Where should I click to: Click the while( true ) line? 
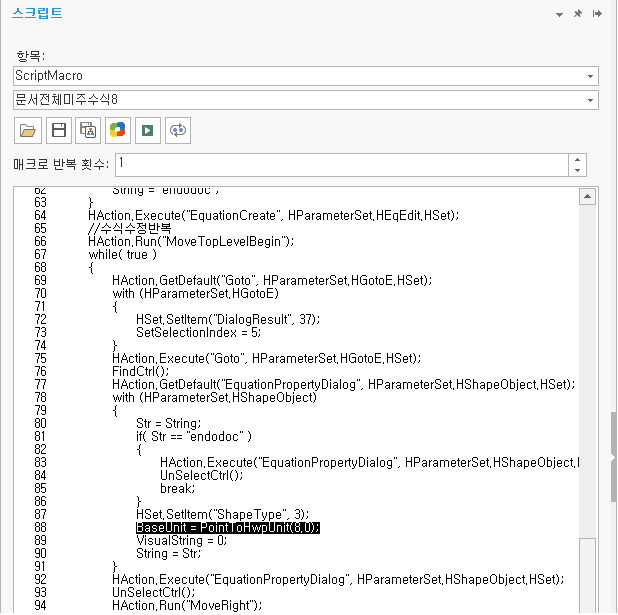coord(123,254)
